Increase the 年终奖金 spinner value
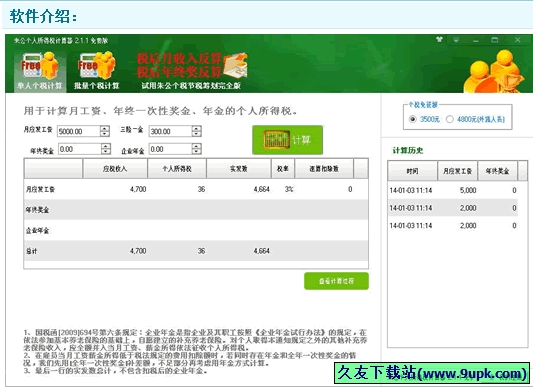Viewport: 533px width, 387px height. [106, 146]
